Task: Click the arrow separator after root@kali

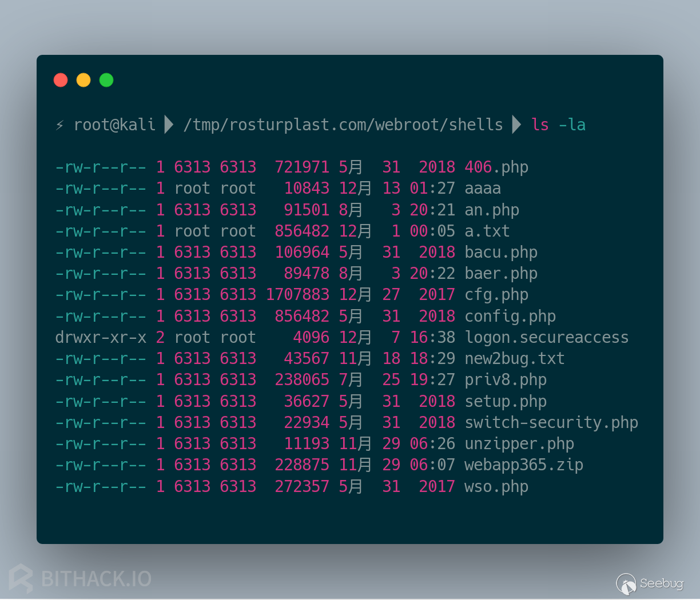Action: coord(168,124)
